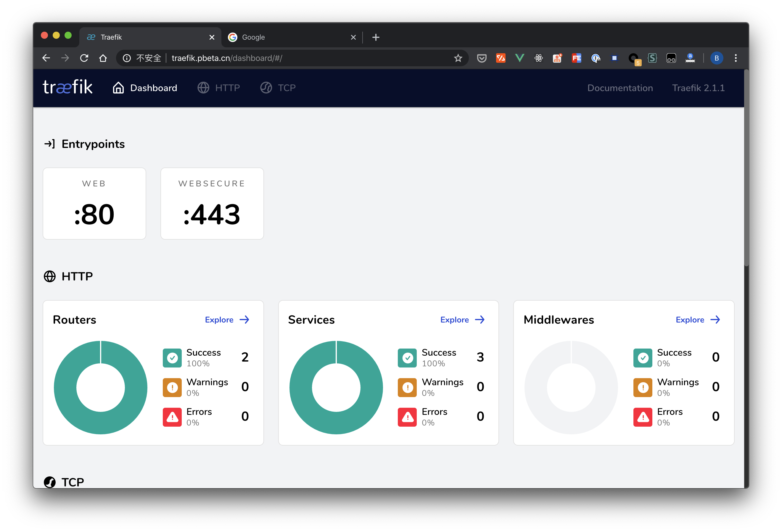This screenshot has height=532, width=782.
Task: Bookmark this page with the star icon
Action: 458,58
